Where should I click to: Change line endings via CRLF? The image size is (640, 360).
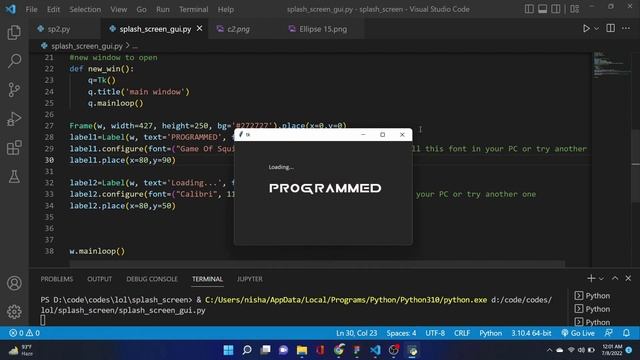point(462,333)
